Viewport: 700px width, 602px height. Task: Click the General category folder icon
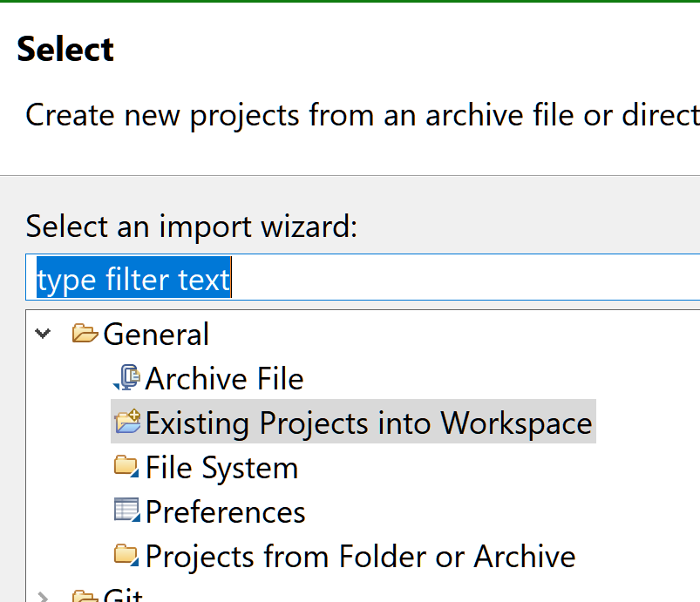(85, 334)
